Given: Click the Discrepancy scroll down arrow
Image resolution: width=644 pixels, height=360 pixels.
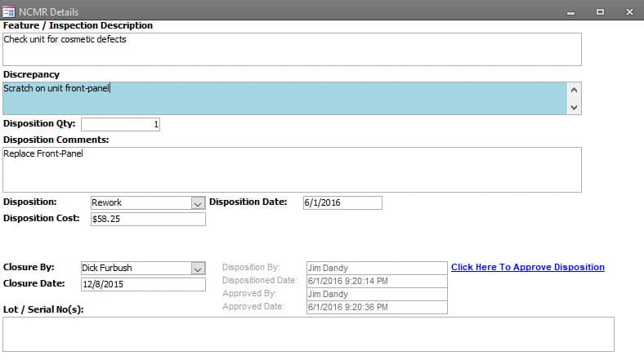Looking at the screenshot, I should click(575, 108).
